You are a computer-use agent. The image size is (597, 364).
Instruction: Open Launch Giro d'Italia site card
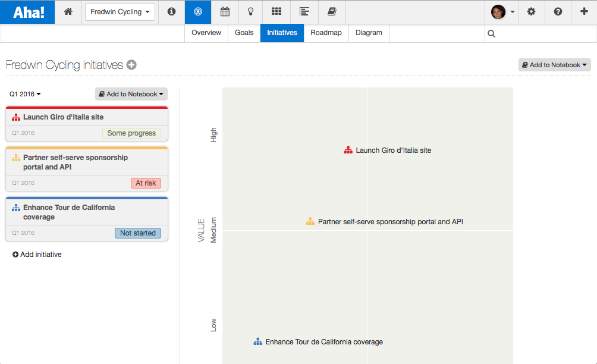pyautogui.click(x=87, y=124)
